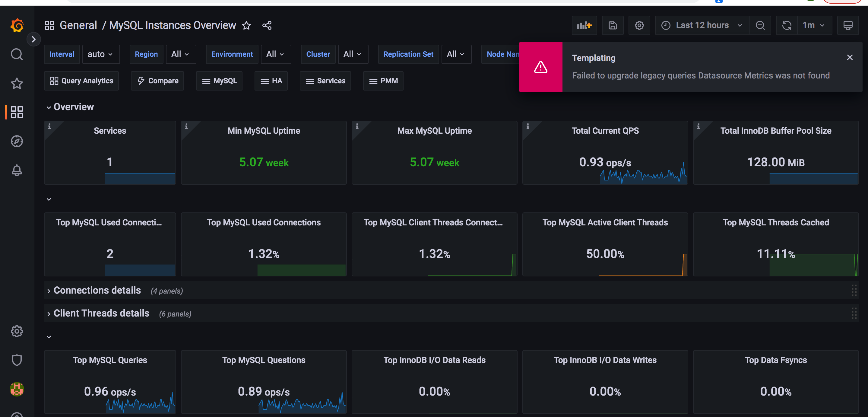This screenshot has width=868, height=417.
Task: Open the PMM dashboards menu
Action: click(x=383, y=81)
